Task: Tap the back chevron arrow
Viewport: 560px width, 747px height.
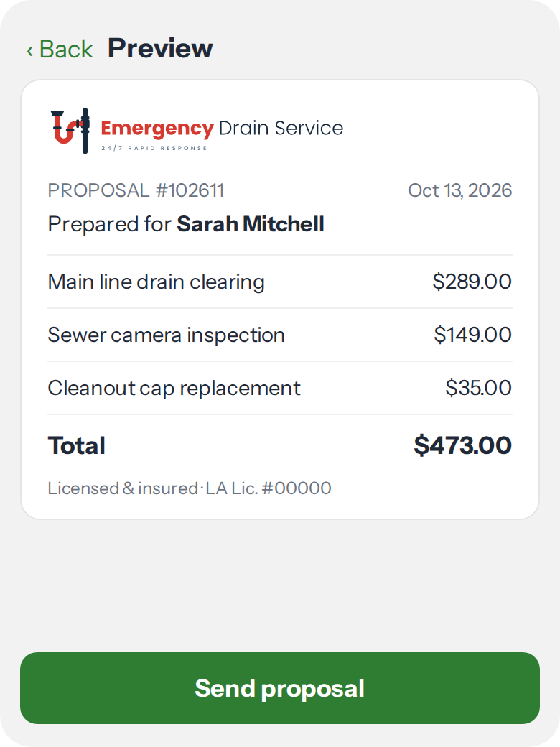Action: (x=30, y=50)
